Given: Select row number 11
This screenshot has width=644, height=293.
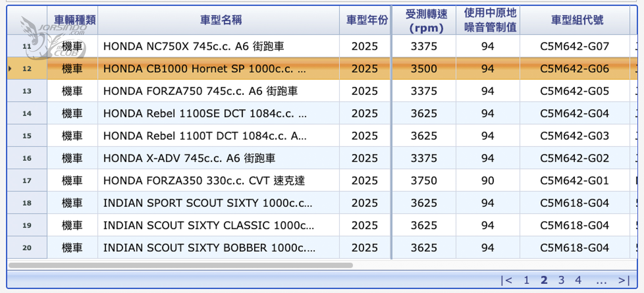Looking at the screenshot, I should point(27,46).
